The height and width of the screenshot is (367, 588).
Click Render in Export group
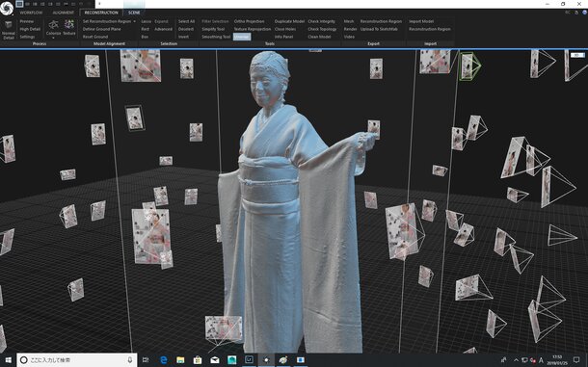[350, 29]
